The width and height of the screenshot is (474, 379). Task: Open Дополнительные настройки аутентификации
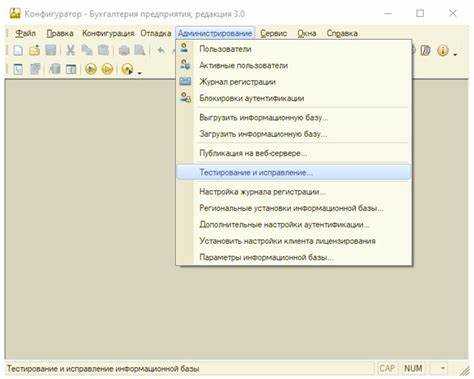click(294, 225)
